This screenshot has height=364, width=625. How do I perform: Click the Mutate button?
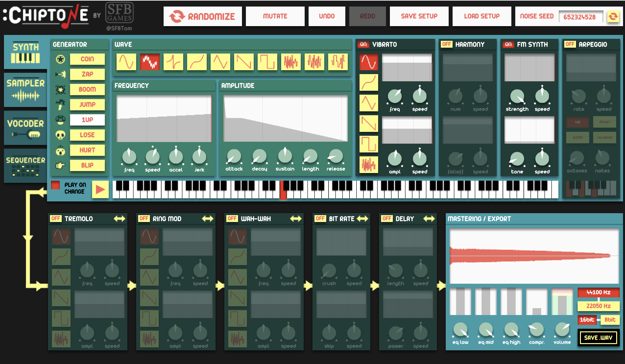[x=275, y=16]
